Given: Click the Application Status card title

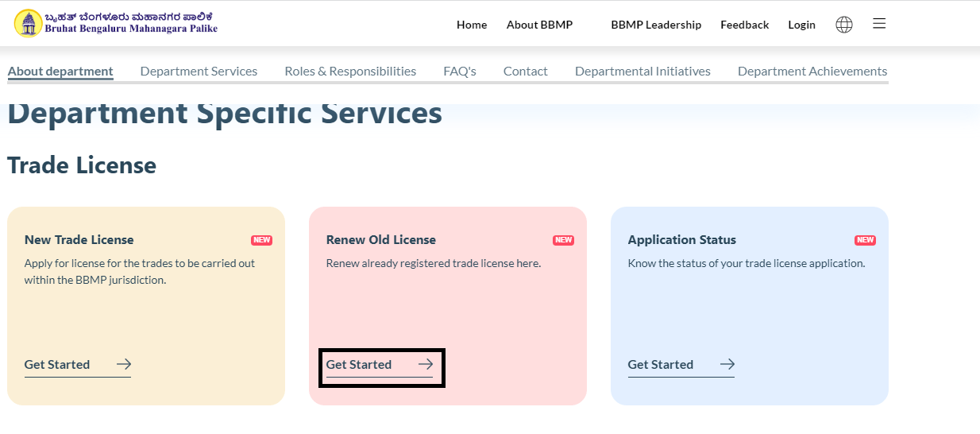Looking at the screenshot, I should pos(682,239).
